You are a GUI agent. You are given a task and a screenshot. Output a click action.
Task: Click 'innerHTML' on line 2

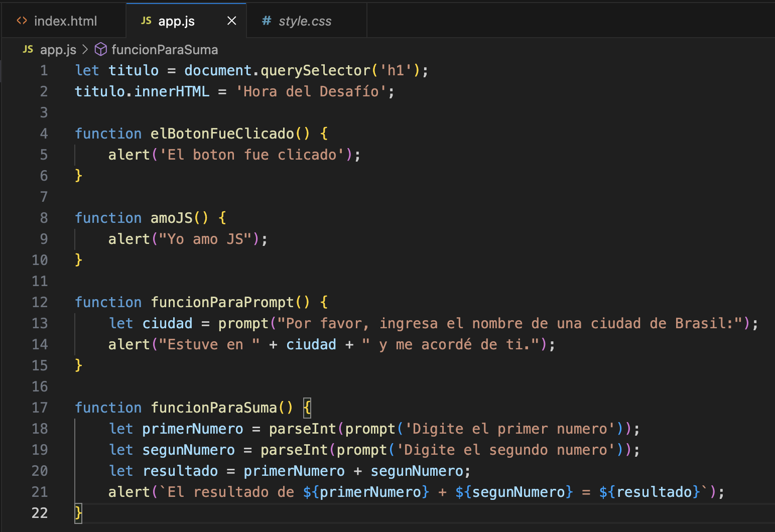[x=172, y=91]
